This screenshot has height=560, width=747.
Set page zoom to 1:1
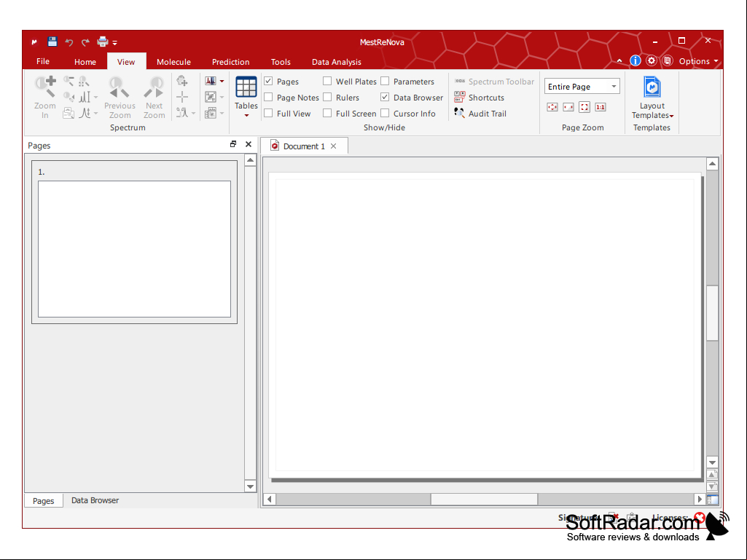pos(601,107)
